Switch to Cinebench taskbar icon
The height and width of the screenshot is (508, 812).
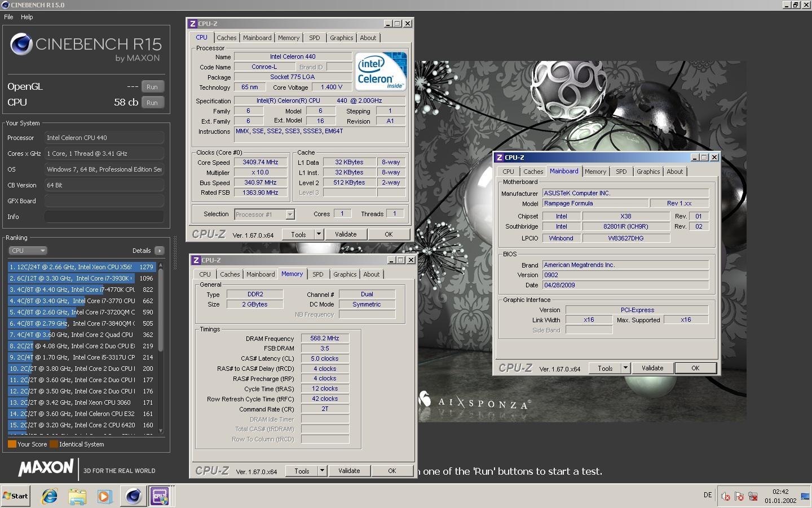pos(134,496)
